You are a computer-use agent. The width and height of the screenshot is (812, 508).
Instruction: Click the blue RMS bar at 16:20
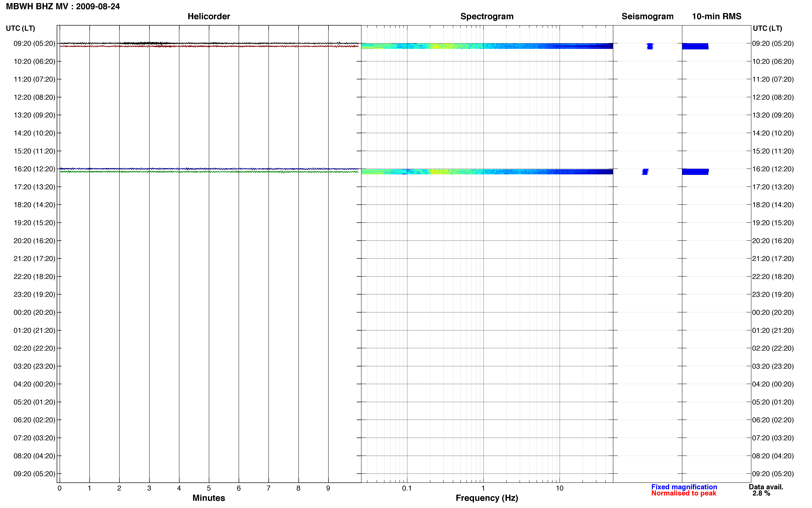(695, 172)
